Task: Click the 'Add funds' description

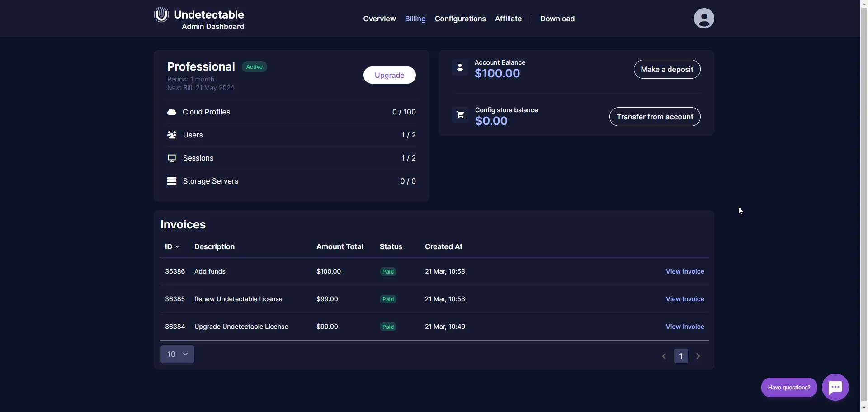Action: (x=210, y=271)
